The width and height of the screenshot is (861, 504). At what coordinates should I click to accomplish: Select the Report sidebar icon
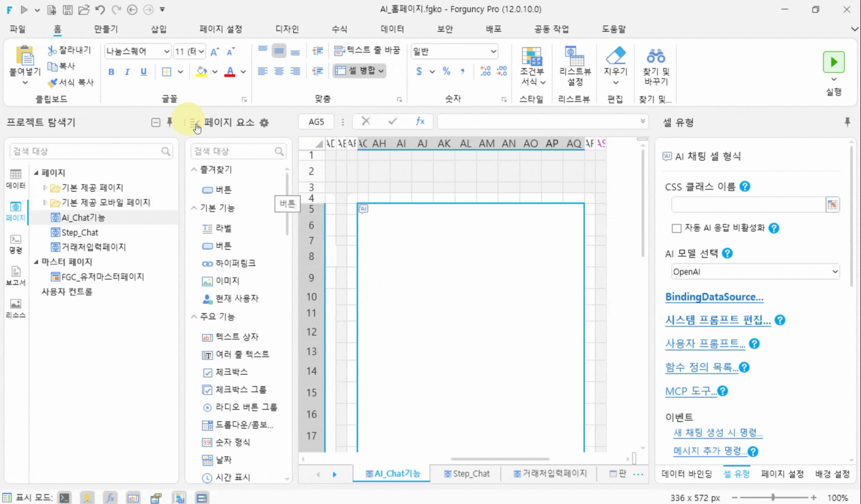pyautogui.click(x=15, y=276)
